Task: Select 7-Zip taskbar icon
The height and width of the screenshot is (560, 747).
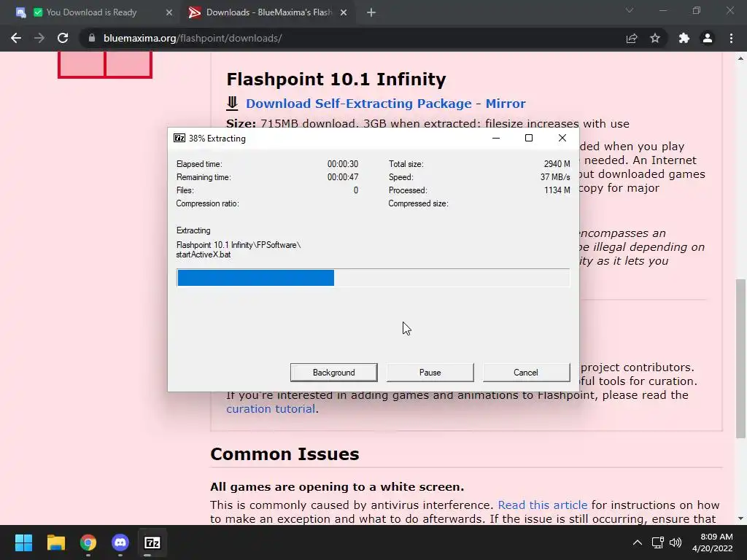Action: click(x=152, y=542)
